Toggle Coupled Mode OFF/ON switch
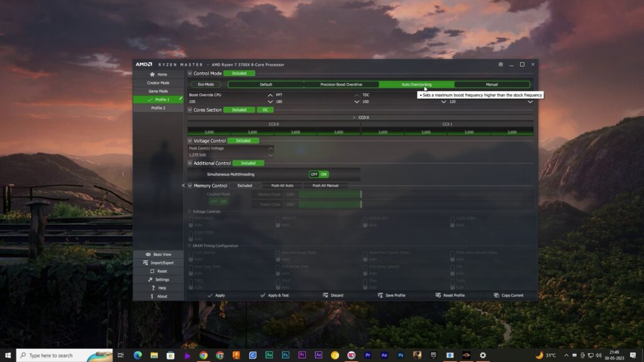This screenshot has width=644, height=362. click(x=218, y=202)
